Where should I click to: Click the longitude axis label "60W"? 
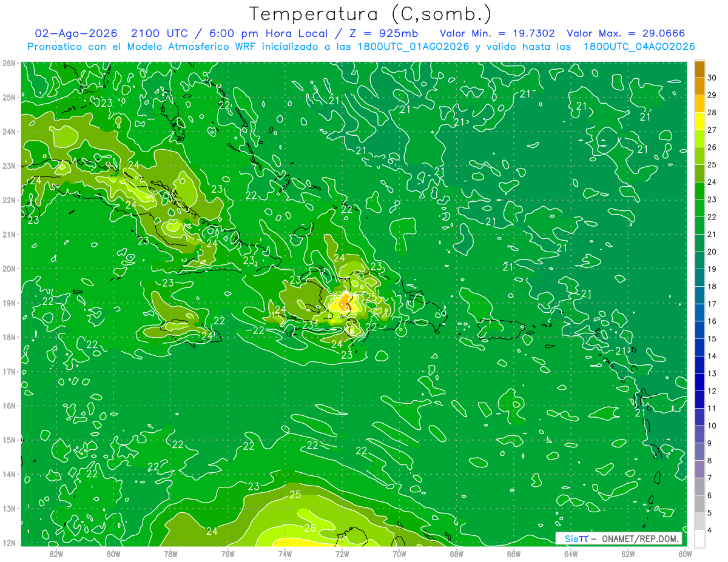pyautogui.click(x=685, y=553)
